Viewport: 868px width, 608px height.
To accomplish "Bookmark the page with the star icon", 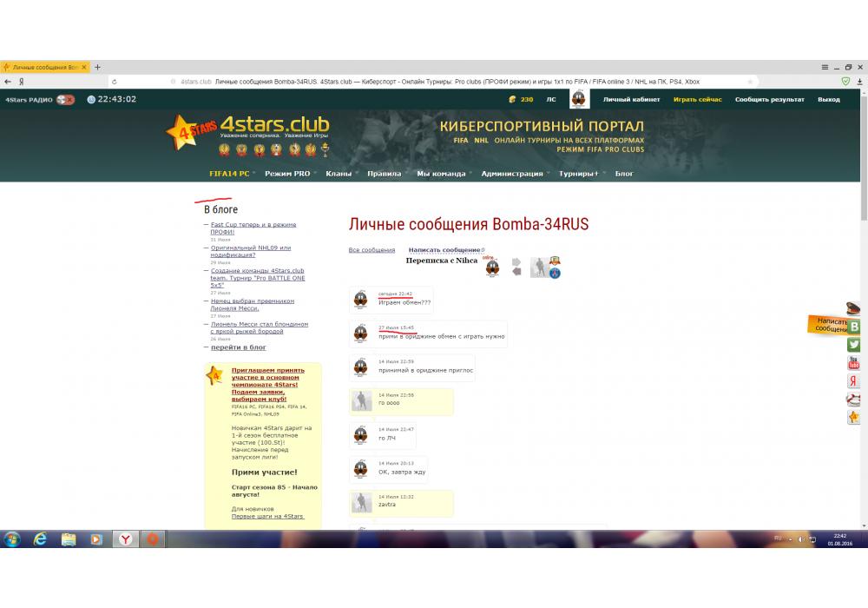I will [x=750, y=82].
